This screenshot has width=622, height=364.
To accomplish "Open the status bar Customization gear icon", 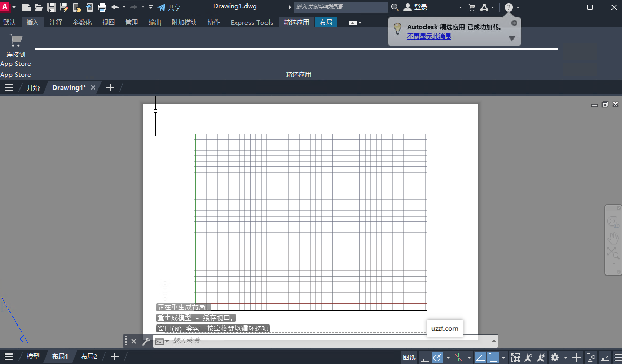I will 555,357.
